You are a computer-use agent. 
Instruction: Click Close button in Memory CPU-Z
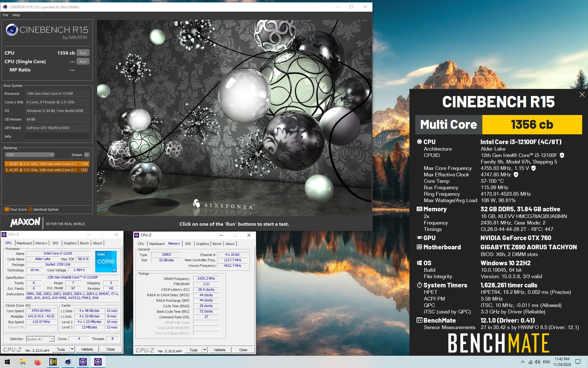[243, 350]
